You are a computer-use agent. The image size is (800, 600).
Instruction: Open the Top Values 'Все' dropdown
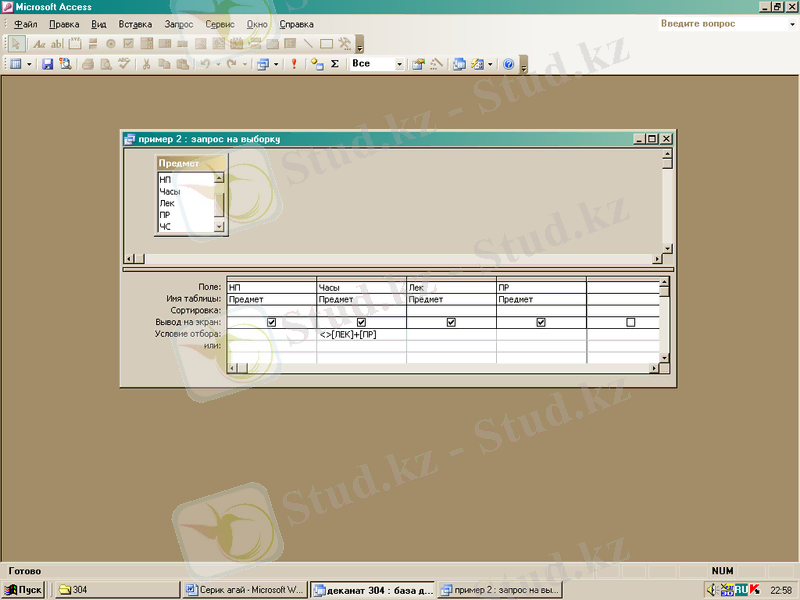point(399,64)
